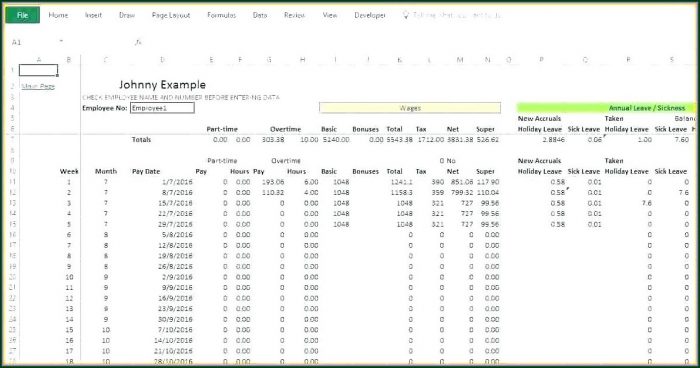Select totals basic value 5240.00
This screenshot has height=368, width=700.
(336, 139)
